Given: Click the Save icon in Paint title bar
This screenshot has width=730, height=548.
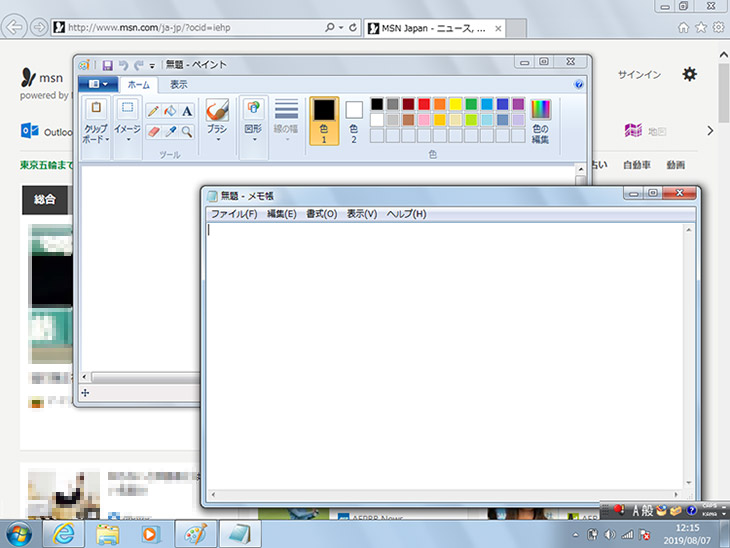Looking at the screenshot, I should (107, 65).
